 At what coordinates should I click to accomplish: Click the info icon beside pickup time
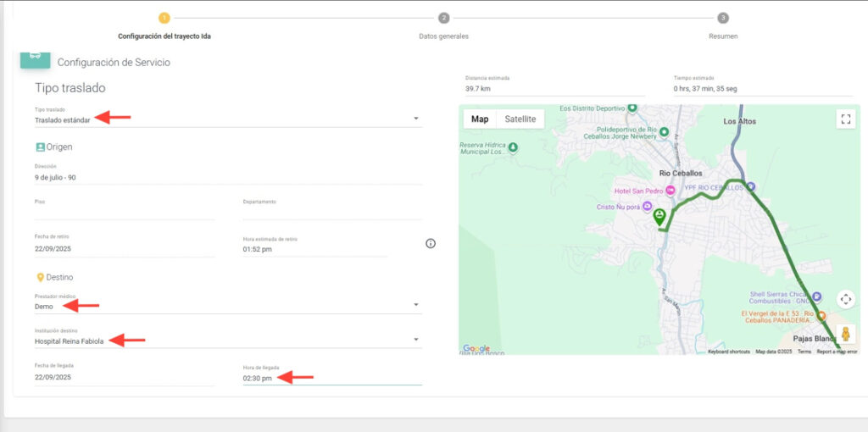(x=431, y=244)
